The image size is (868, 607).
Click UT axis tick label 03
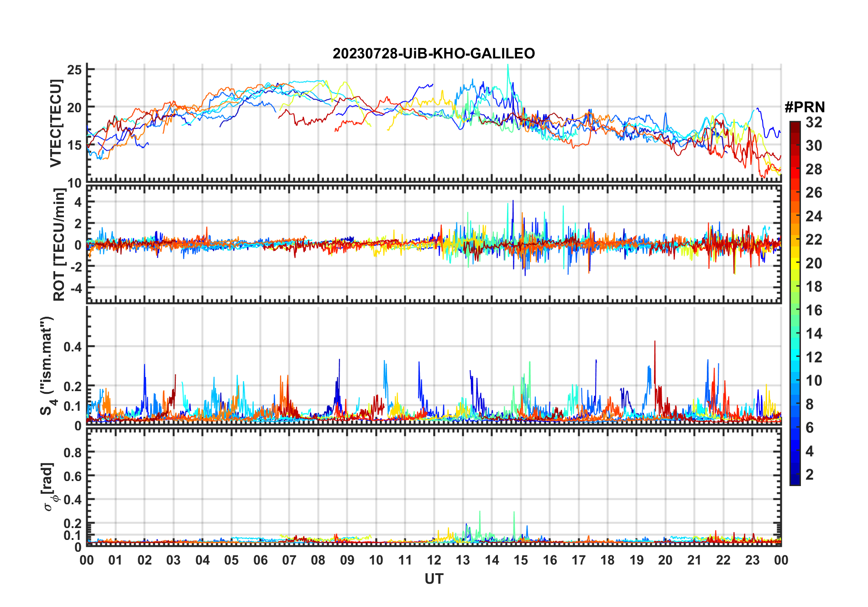pyautogui.click(x=173, y=560)
